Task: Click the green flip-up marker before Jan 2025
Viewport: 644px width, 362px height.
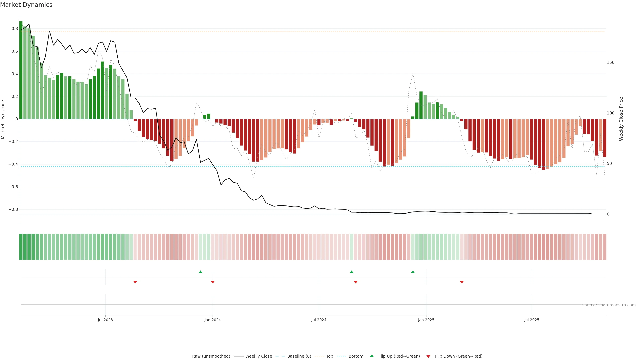Action: click(413, 272)
